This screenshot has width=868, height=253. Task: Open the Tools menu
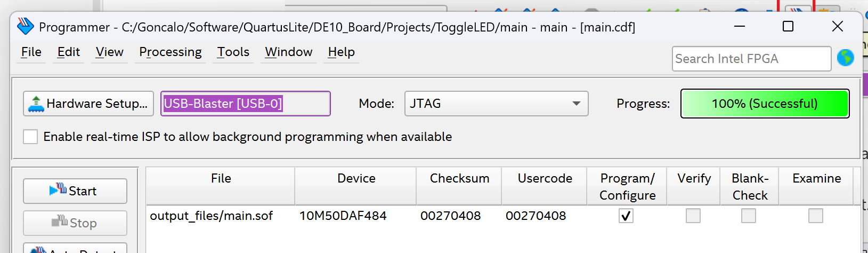click(233, 52)
